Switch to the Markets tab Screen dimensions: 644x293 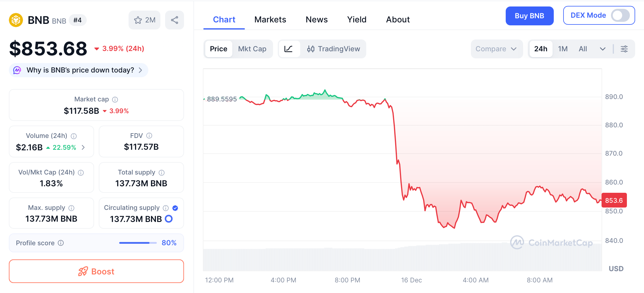coord(270,19)
